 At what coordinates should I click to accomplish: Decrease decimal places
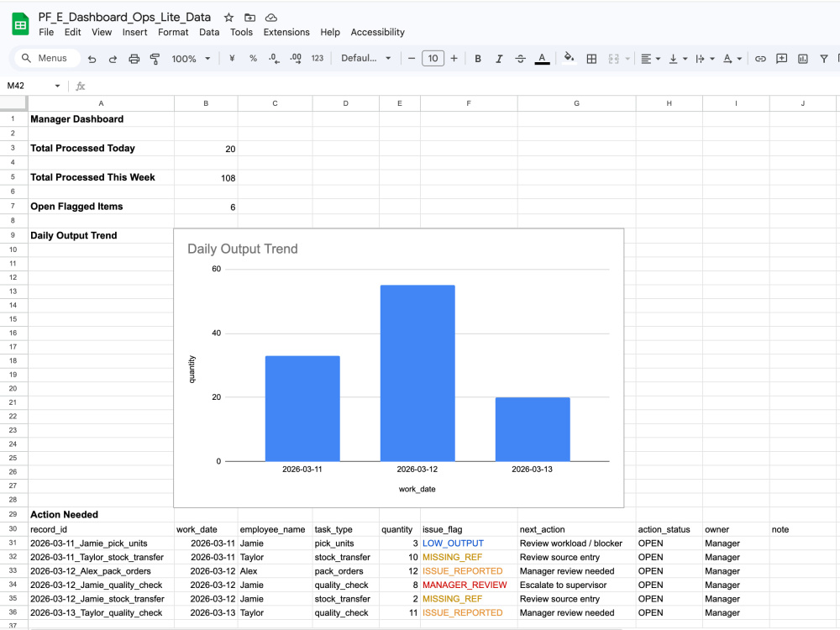[x=274, y=59]
